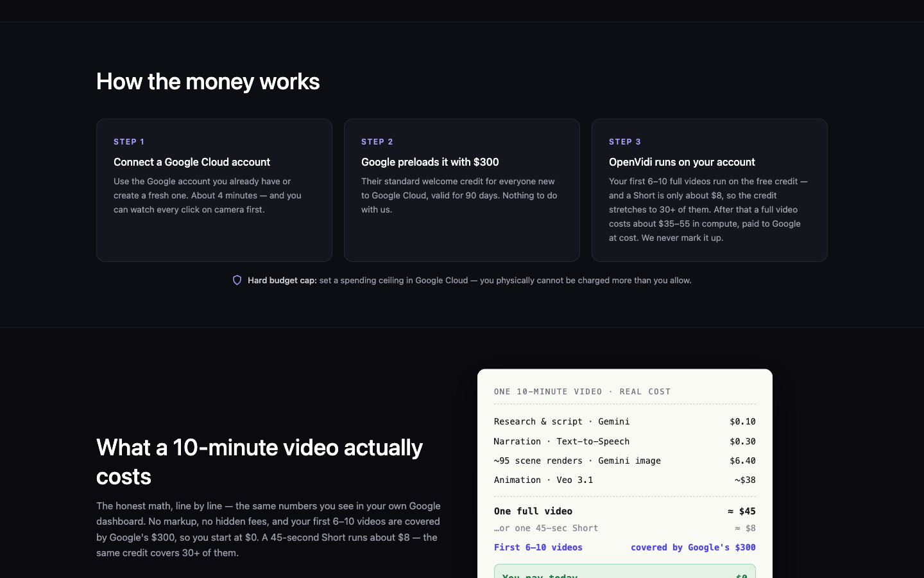The width and height of the screenshot is (924, 578).
Task: Click the $6.40 price value
Action: click(x=742, y=460)
